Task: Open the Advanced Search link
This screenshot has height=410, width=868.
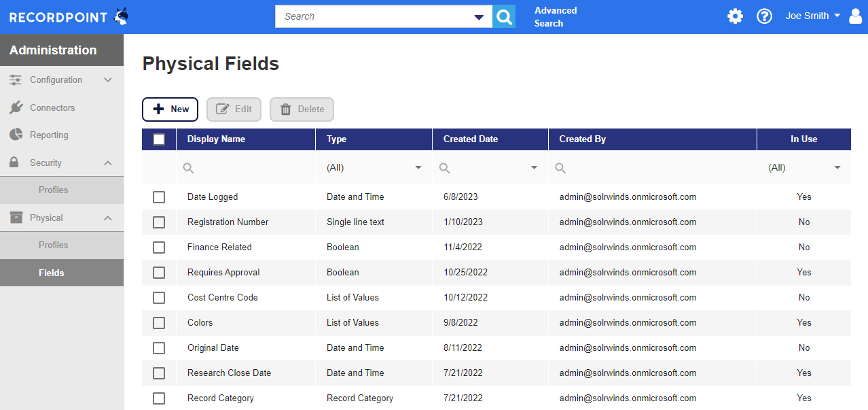Action: (555, 17)
